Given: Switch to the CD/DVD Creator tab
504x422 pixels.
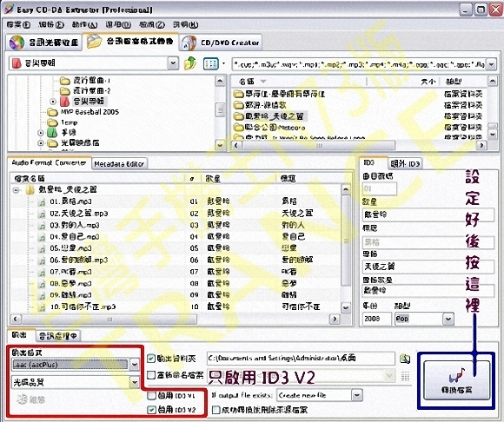Looking at the screenshot, I should [221, 43].
